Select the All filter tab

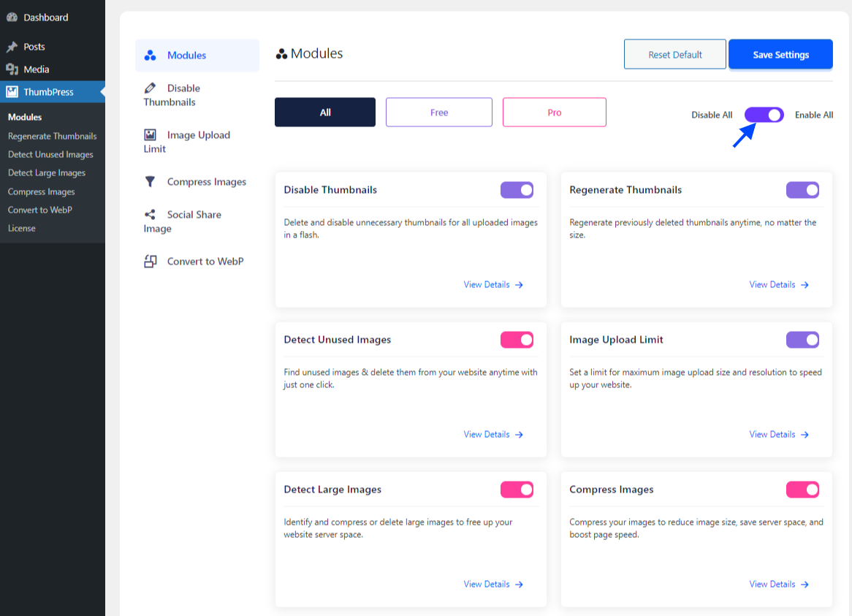click(325, 112)
